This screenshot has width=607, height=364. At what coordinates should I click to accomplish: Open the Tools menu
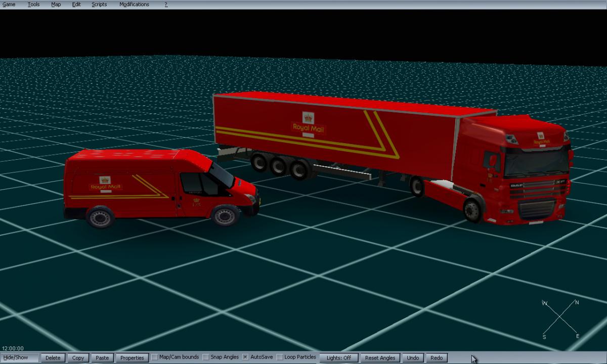pyautogui.click(x=33, y=5)
